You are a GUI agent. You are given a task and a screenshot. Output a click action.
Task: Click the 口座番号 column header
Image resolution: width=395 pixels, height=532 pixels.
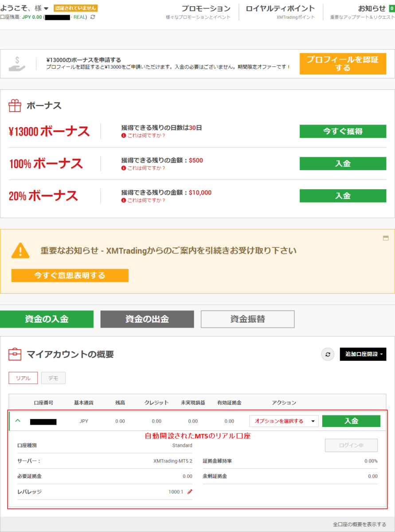[x=43, y=403]
